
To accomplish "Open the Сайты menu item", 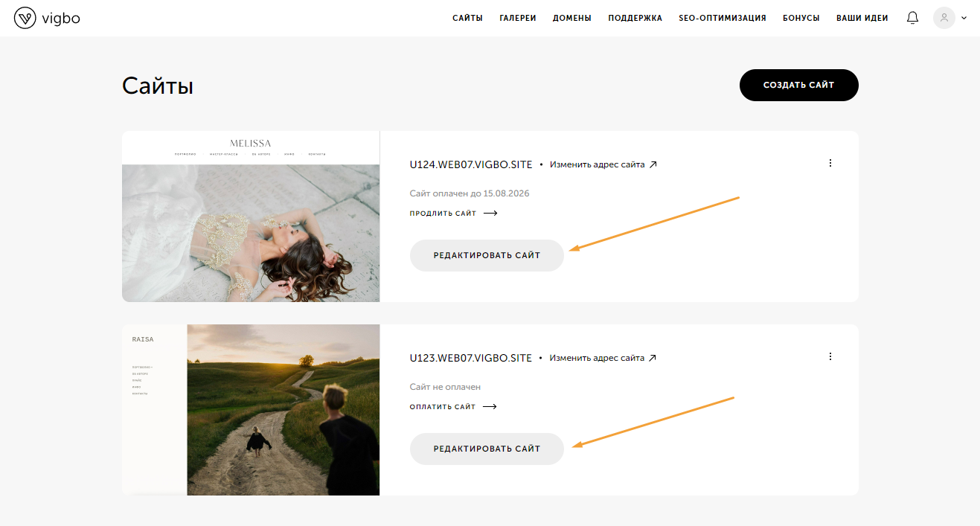I will coord(467,18).
